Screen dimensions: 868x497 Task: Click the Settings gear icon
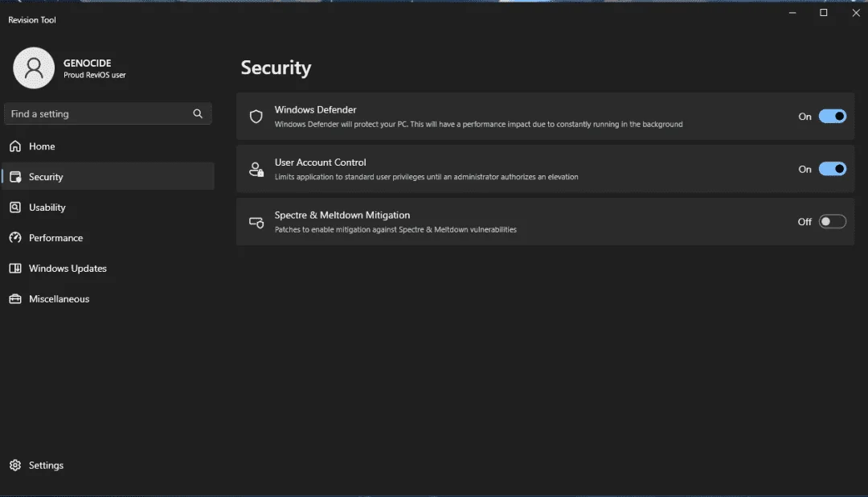(x=15, y=465)
